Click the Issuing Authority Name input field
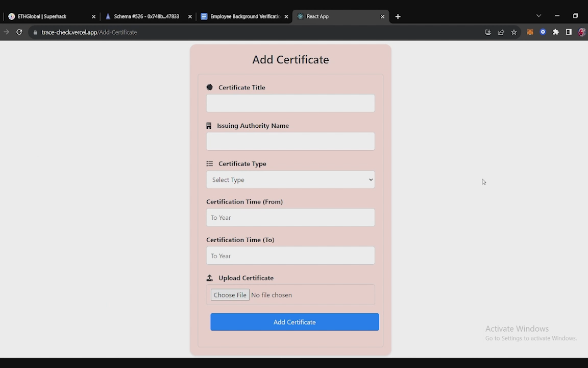The width and height of the screenshot is (588, 368). click(290, 141)
